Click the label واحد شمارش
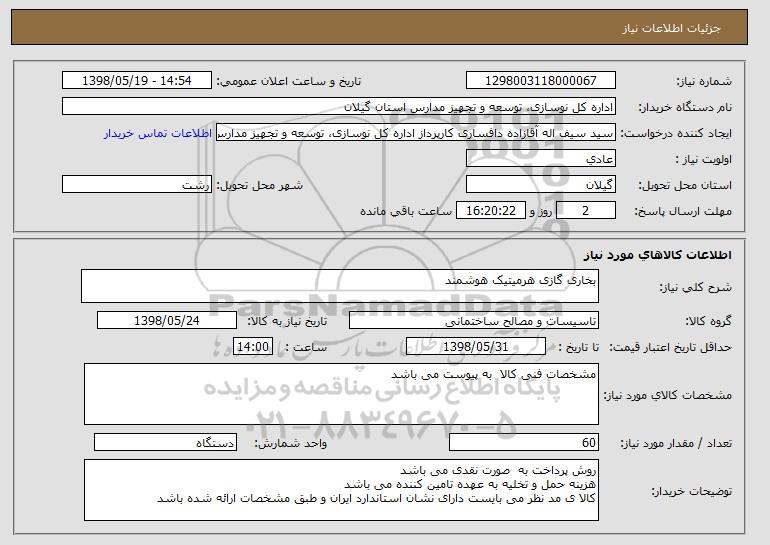The image size is (770, 545). pos(290,443)
